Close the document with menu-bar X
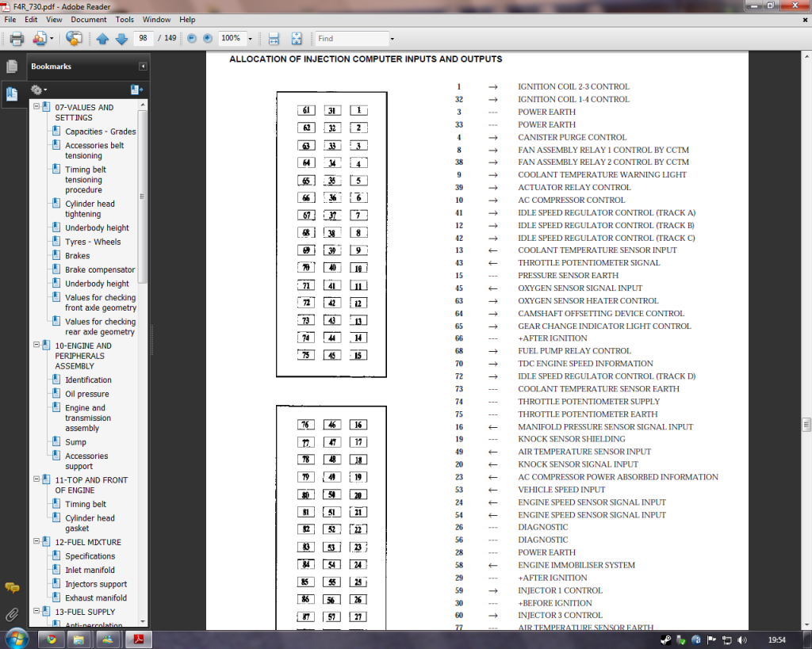Image resolution: width=812 pixels, height=649 pixels. (805, 20)
